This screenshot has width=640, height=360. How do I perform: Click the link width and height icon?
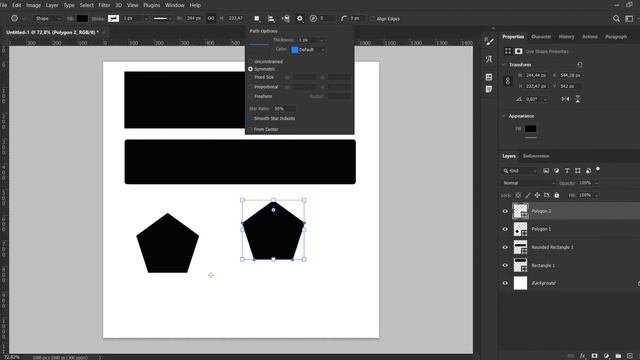[x=211, y=18]
